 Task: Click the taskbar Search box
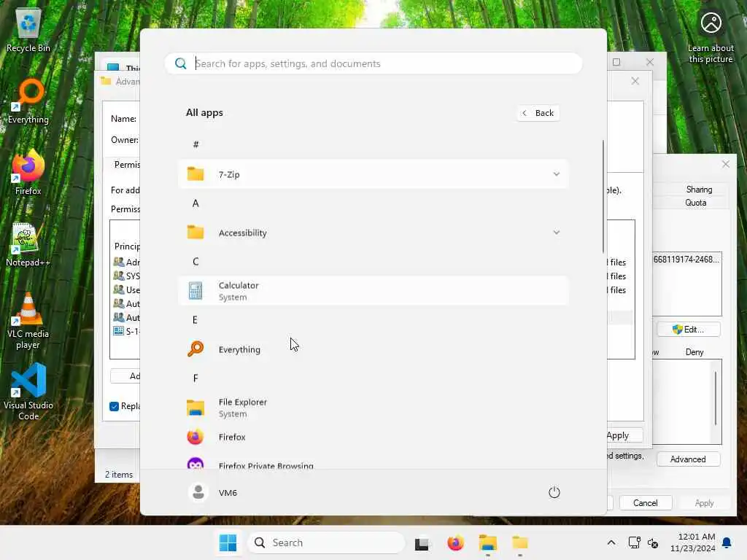tap(326, 542)
